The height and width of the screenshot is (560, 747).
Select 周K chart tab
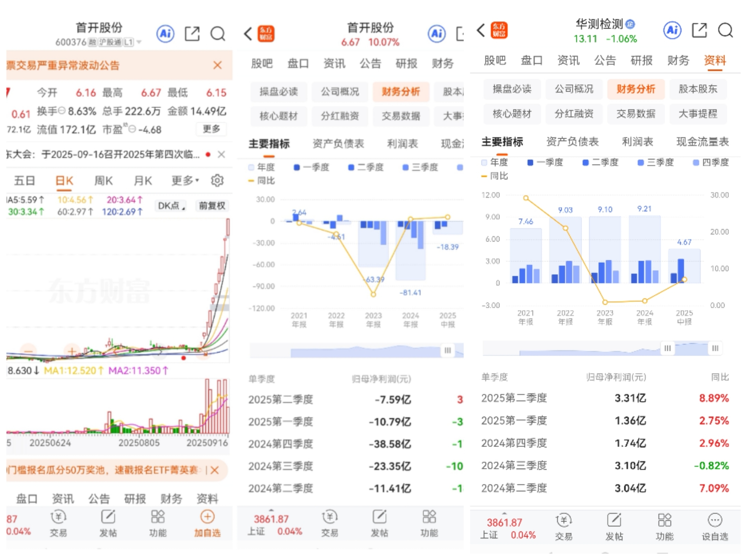click(x=103, y=180)
